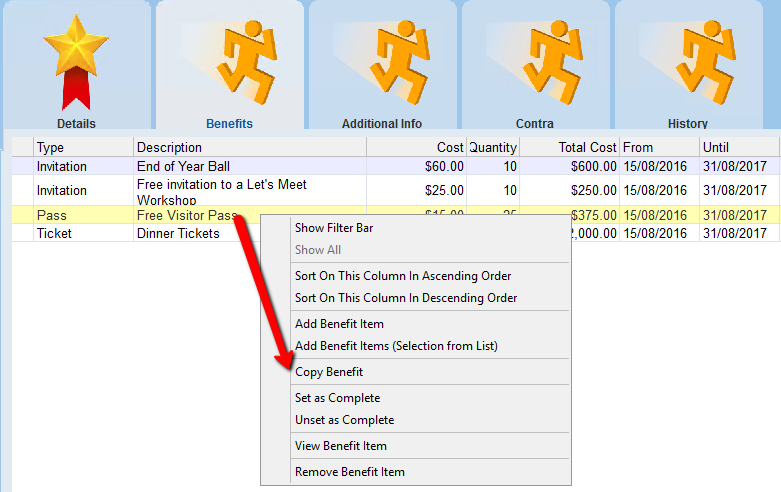Click the Contra running man icon

click(x=535, y=62)
